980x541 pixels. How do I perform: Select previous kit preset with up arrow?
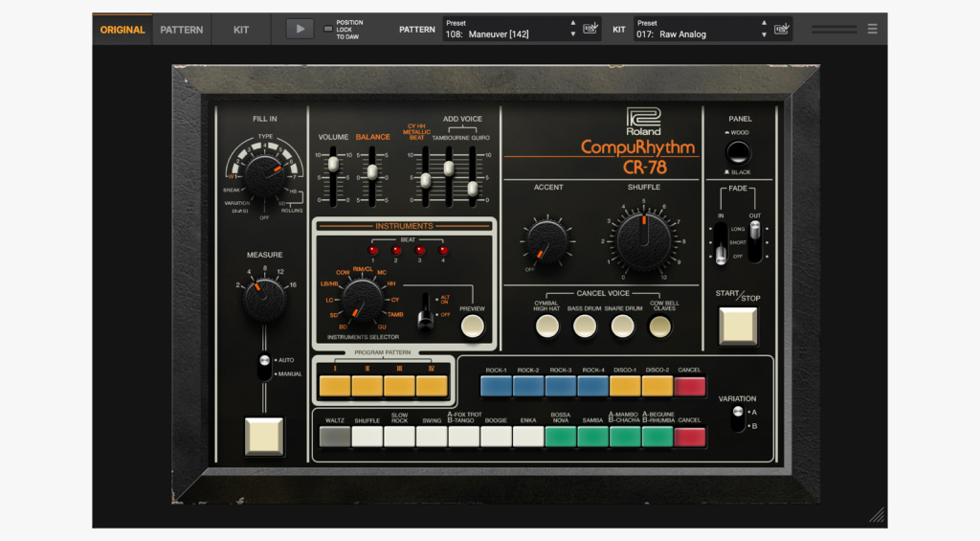coord(764,23)
